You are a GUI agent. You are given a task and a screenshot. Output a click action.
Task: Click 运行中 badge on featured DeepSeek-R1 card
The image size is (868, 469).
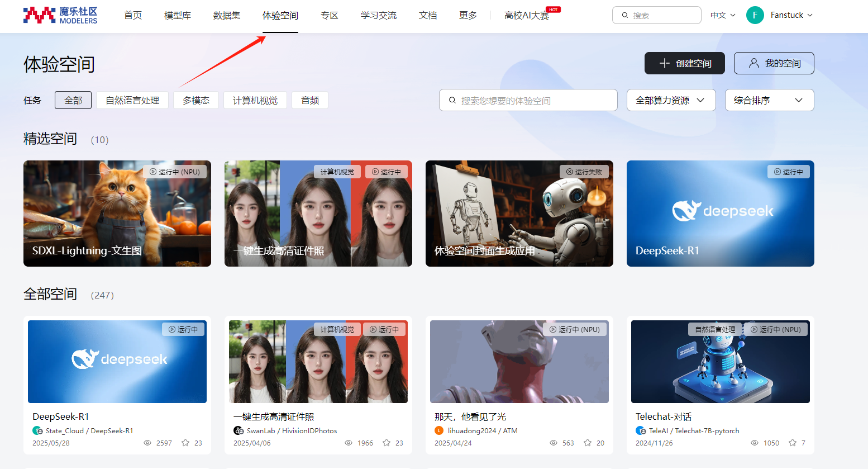[789, 172]
